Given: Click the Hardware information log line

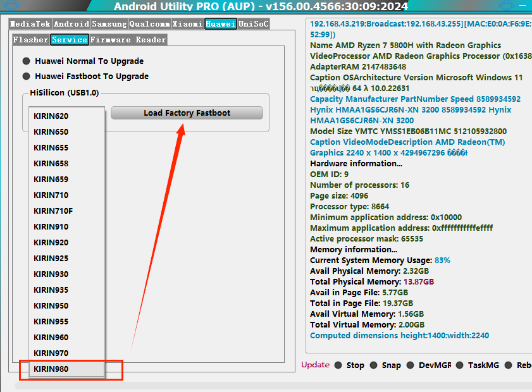Looking at the screenshot, I should click(356, 164).
